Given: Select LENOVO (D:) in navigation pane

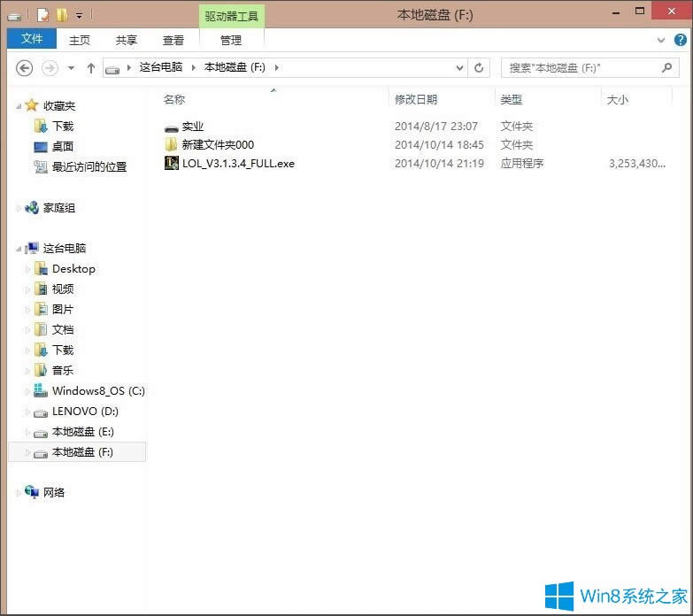Looking at the screenshot, I should click(x=84, y=412).
